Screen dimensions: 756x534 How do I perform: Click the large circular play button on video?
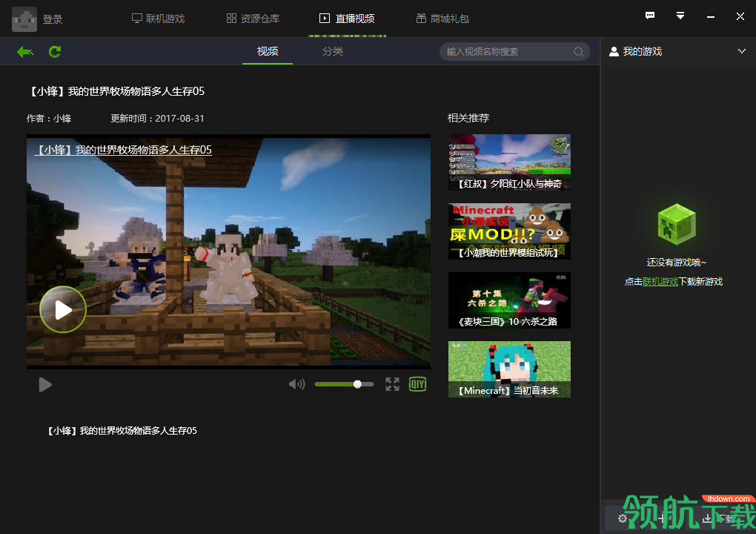63,310
